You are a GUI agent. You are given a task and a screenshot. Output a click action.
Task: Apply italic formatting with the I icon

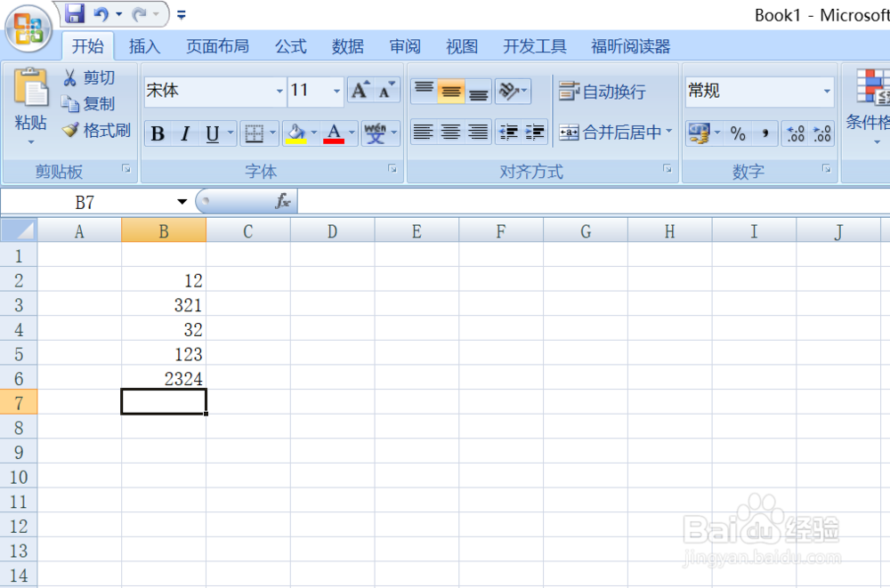(x=187, y=133)
